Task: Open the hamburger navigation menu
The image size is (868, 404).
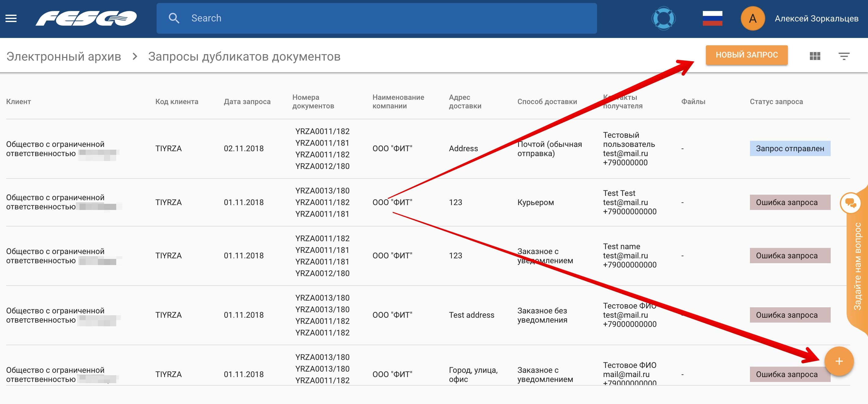Action: tap(11, 18)
